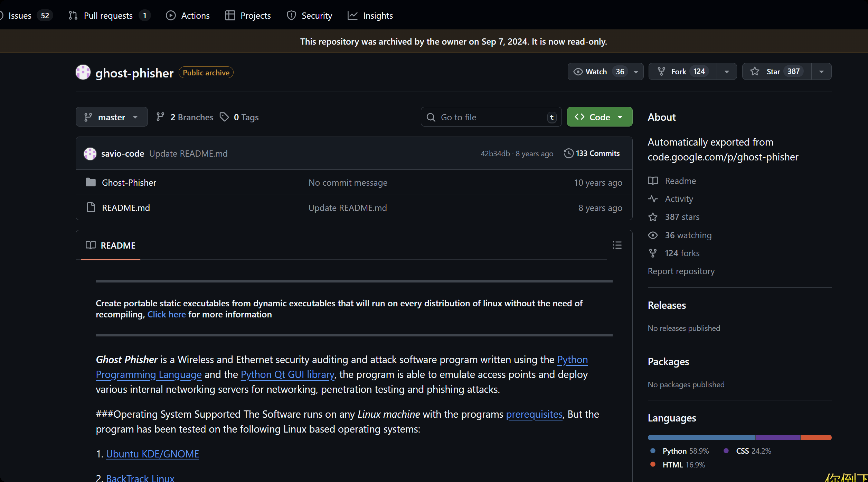Follow the 'Click here' README link
The width and height of the screenshot is (868, 482).
(167, 314)
